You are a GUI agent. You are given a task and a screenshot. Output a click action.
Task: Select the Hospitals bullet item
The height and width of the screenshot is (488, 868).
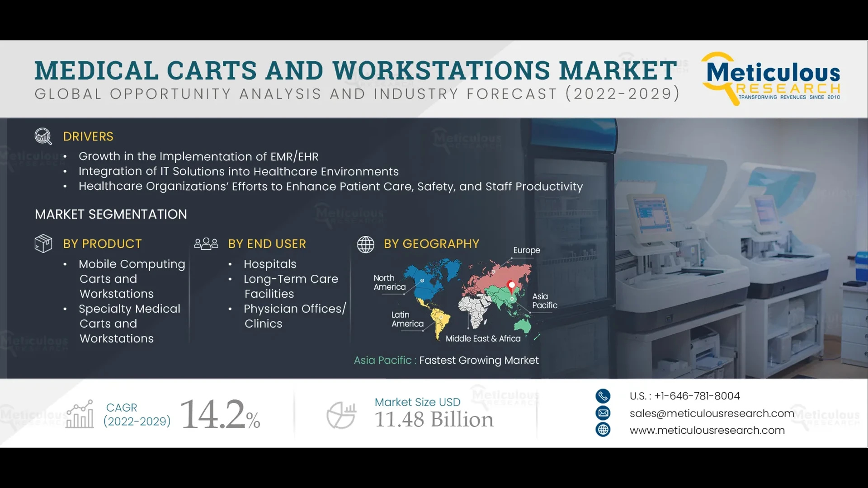(x=270, y=264)
